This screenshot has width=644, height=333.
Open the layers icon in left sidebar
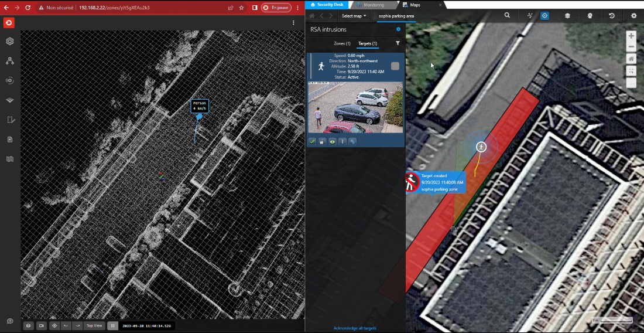[10, 100]
